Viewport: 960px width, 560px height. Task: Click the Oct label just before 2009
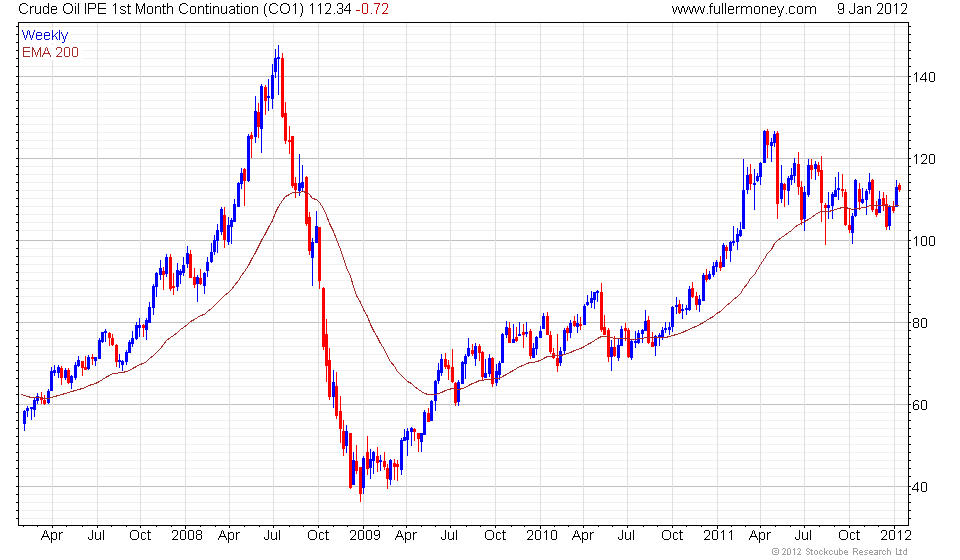point(318,535)
